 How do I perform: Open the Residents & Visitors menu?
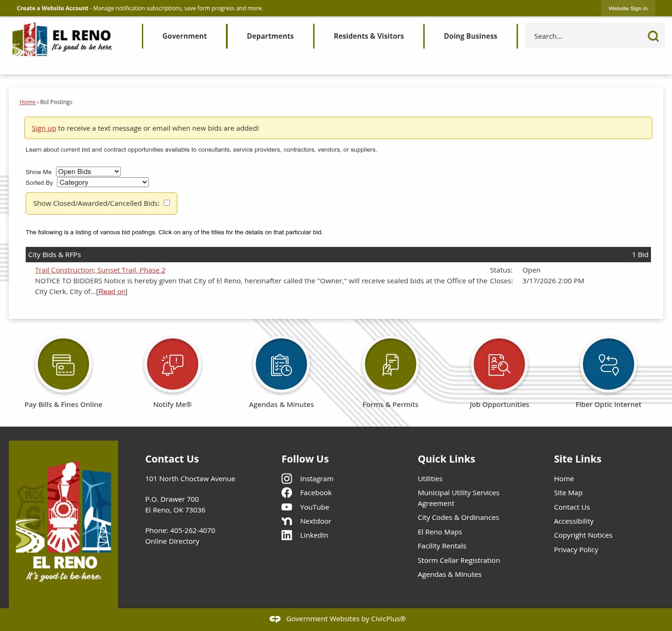369,36
